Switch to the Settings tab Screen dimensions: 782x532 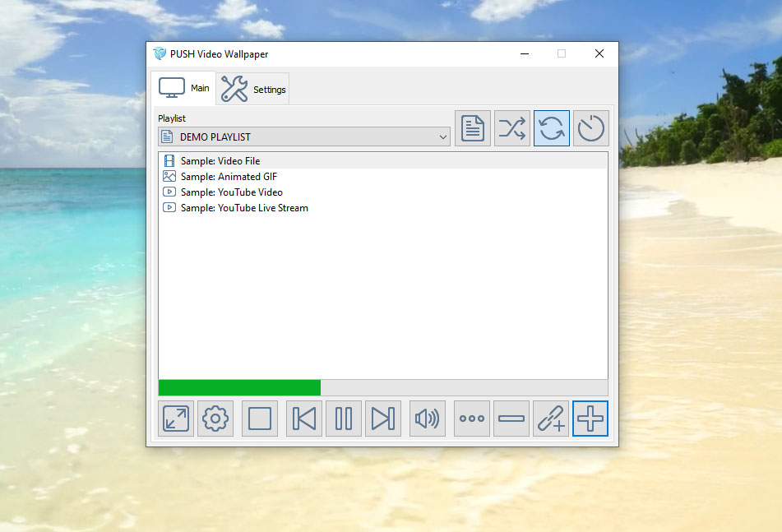pyautogui.click(x=254, y=89)
